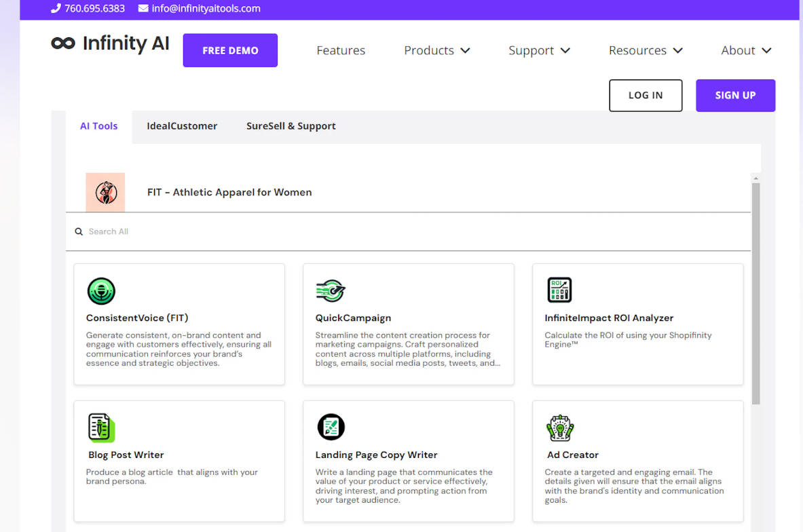This screenshot has height=532, width=803.
Task: Click the FREE DEMO button
Action: pyautogui.click(x=229, y=50)
